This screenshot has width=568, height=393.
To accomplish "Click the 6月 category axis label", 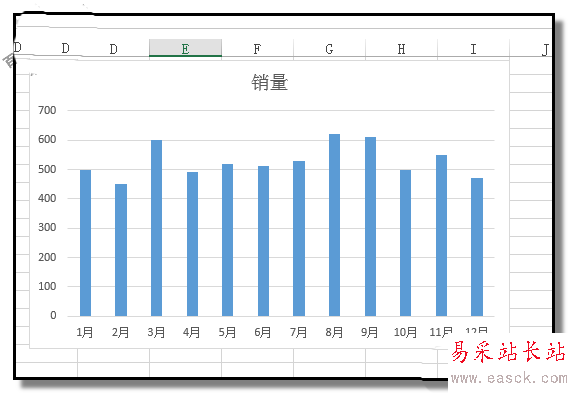I will click(x=263, y=332).
